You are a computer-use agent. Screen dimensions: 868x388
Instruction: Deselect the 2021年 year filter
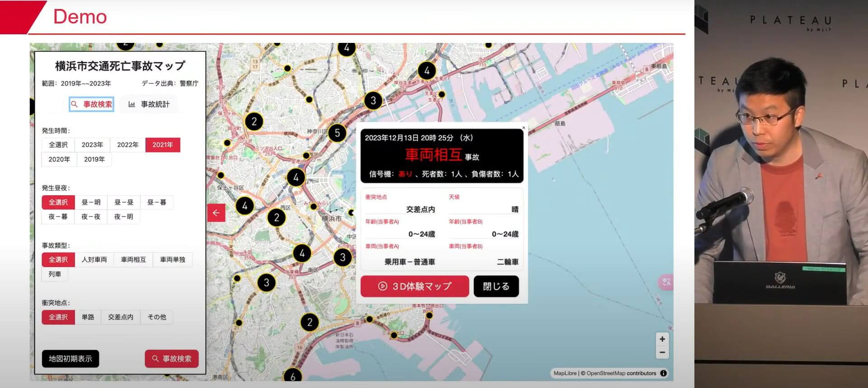coord(163,145)
